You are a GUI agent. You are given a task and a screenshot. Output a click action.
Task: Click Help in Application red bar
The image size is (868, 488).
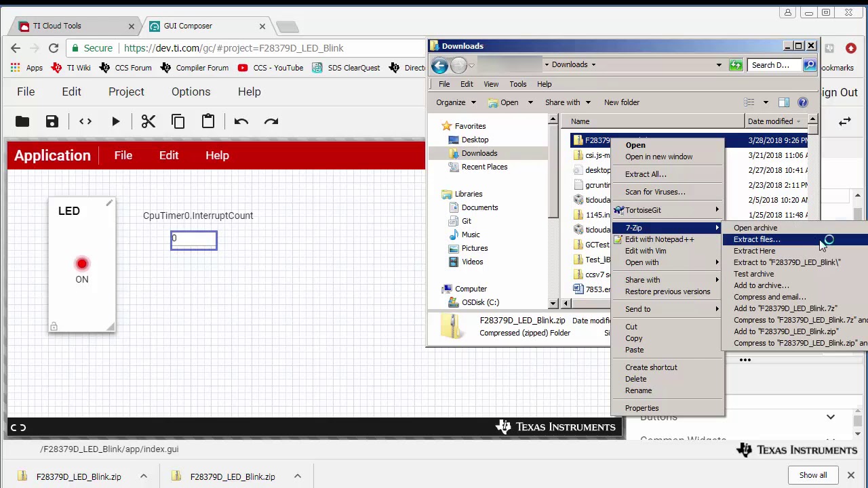(x=217, y=155)
